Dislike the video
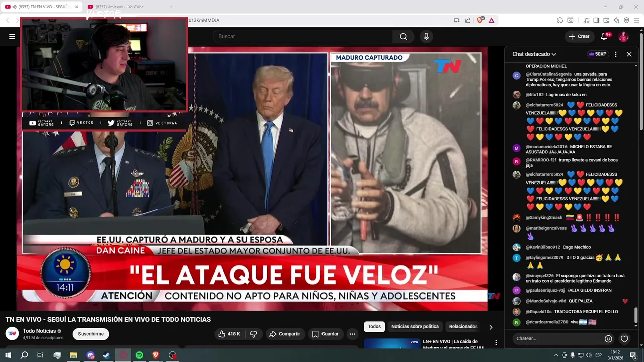 click(x=254, y=334)
